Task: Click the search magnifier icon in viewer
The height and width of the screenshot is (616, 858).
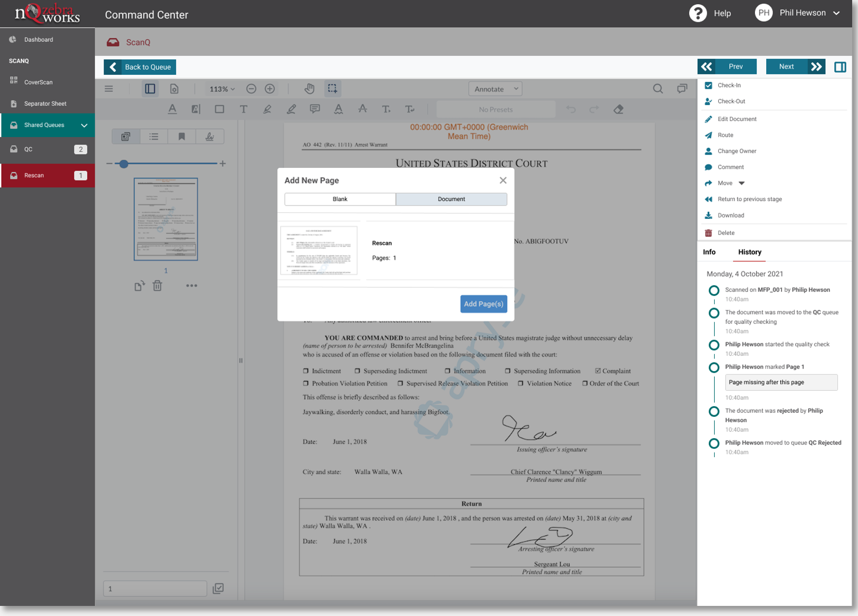Action: click(x=658, y=89)
